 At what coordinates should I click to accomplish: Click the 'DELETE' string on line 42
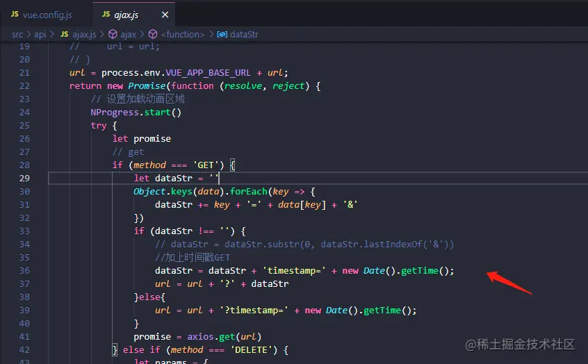click(251, 349)
